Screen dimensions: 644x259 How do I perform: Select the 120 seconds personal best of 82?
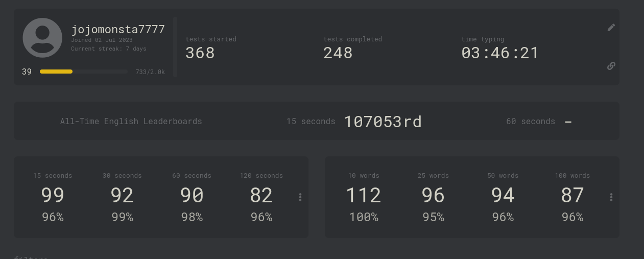click(261, 196)
